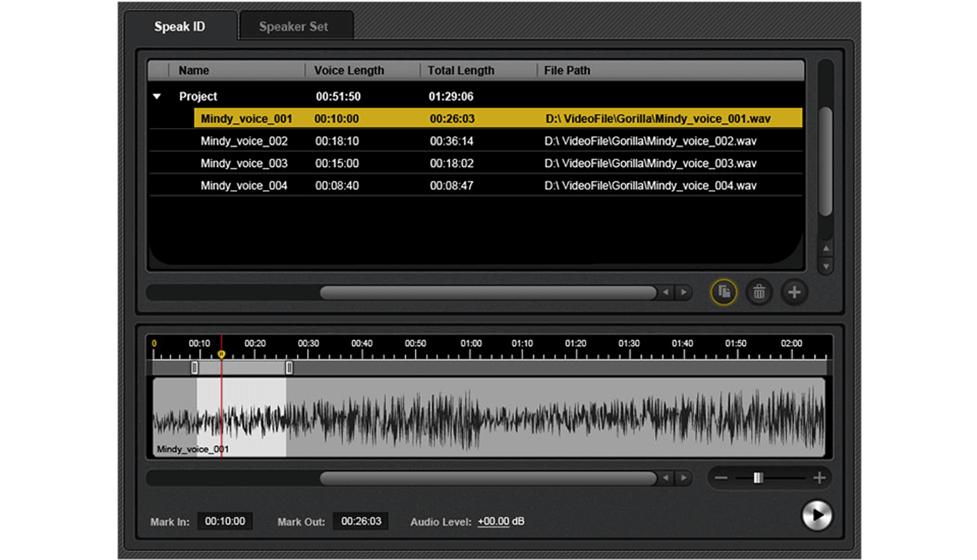
Task: Click the 00:08:47 total length value
Action: [451, 186]
